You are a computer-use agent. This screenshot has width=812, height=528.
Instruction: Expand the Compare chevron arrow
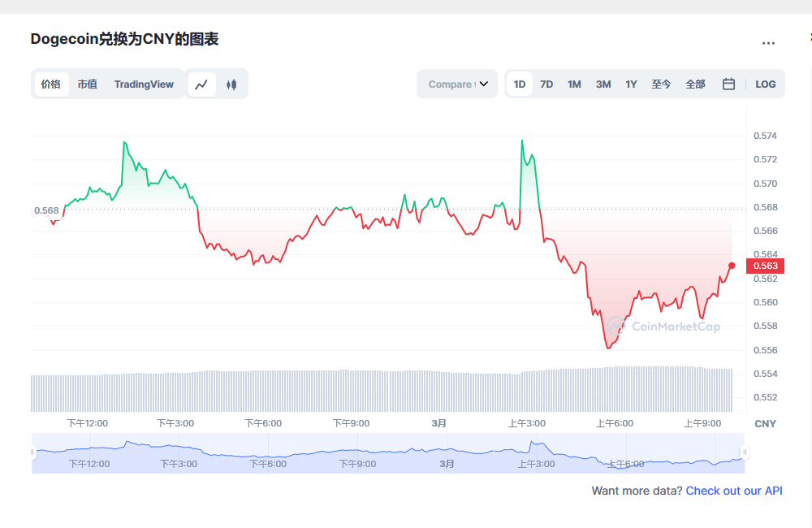pos(485,84)
